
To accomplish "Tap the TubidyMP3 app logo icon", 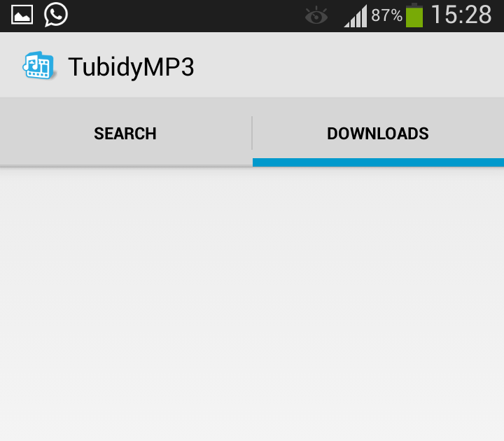I will [x=39, y=65].
